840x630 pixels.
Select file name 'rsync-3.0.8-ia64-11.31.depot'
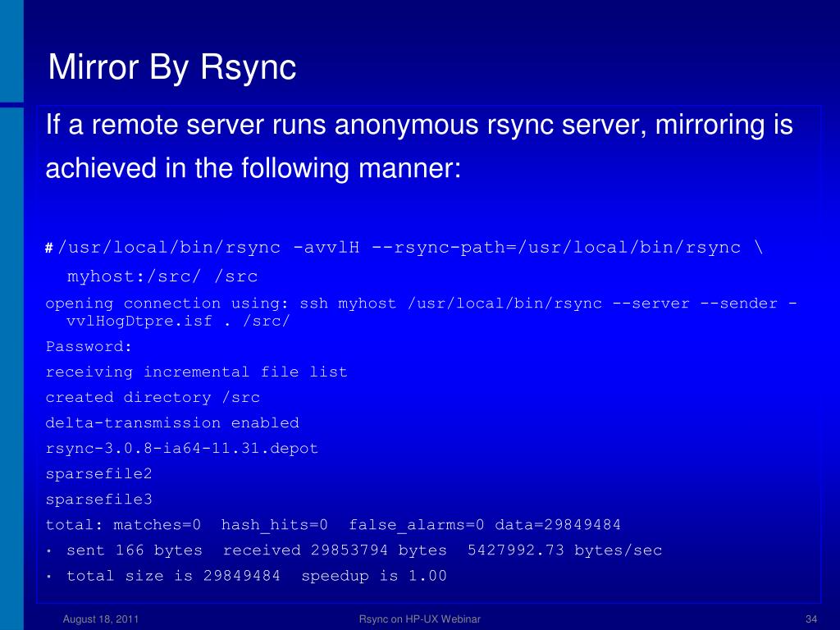tap(181, 449)
